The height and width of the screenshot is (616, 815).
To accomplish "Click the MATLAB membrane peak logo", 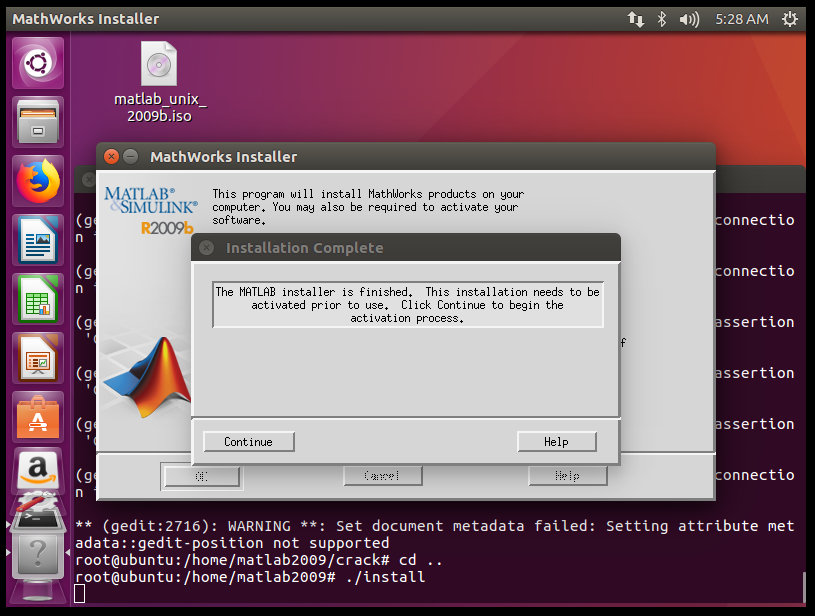I will [148, 377].
